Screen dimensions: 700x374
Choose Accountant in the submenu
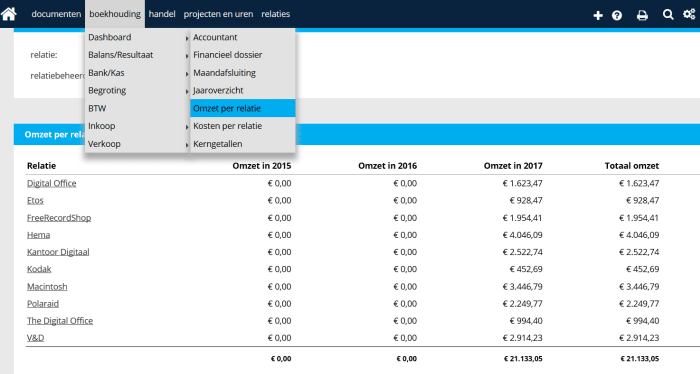[x=243, y=37]
